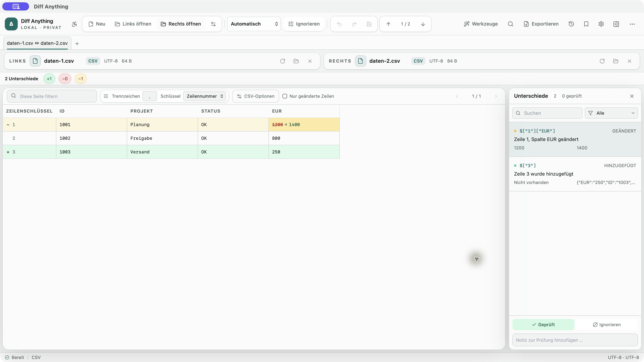Close the Unterschiede panel
This screenshot has width=644, height=362.
click(x=632, y=96)
